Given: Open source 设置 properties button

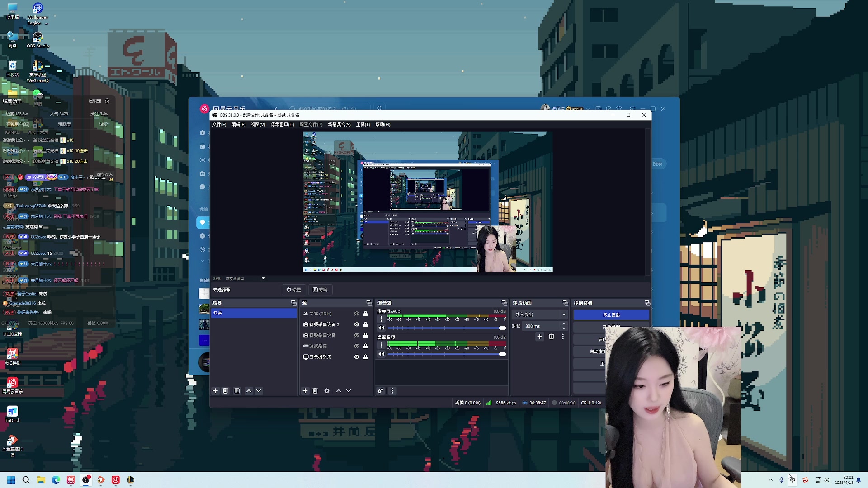Looking at the screenshot, I should tap(294, 290).
